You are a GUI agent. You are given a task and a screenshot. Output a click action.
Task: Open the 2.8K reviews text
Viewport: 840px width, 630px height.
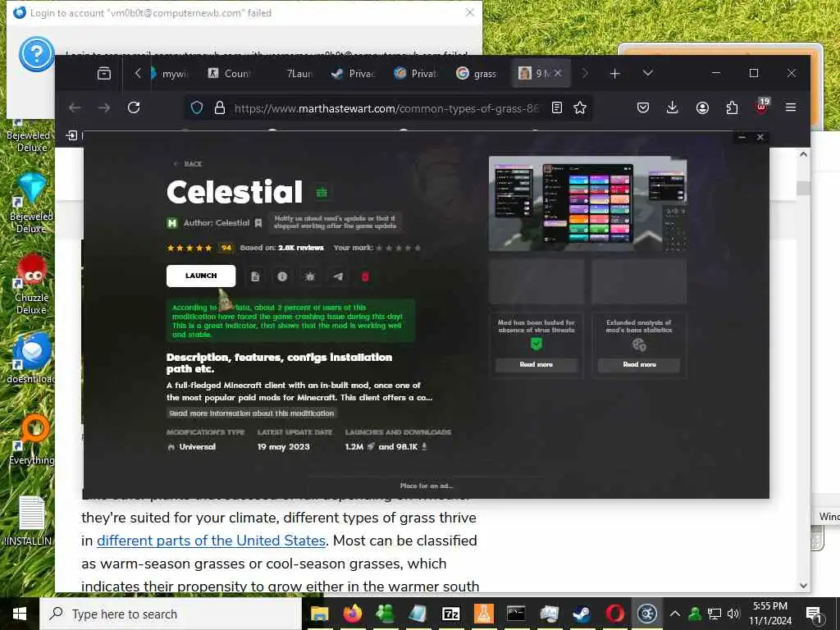301,248
